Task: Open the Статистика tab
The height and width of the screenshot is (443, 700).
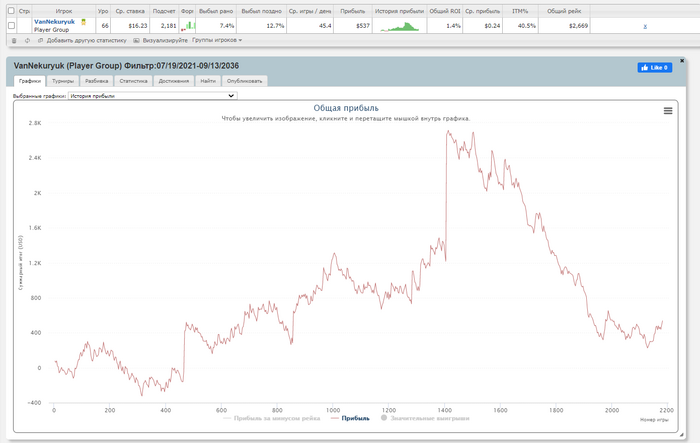Action: pos(133,81)
